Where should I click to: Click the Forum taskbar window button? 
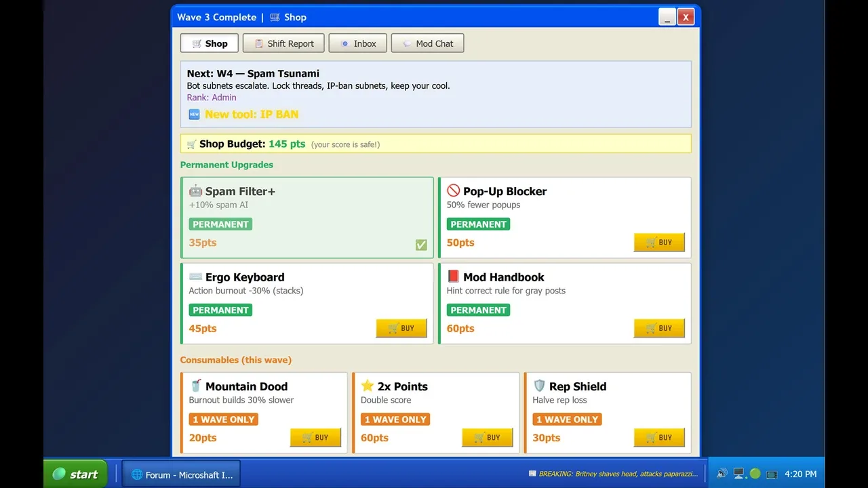click(181, 474)
